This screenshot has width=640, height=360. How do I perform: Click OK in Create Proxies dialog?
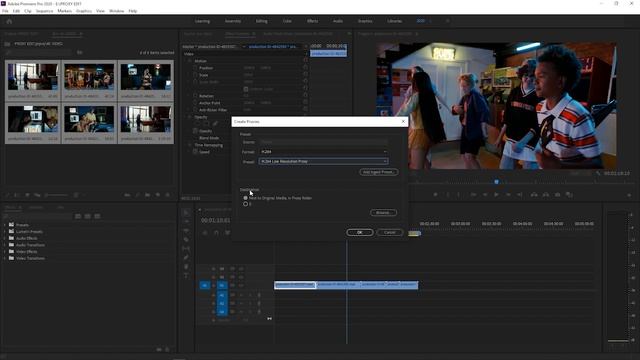click(360, 232)
